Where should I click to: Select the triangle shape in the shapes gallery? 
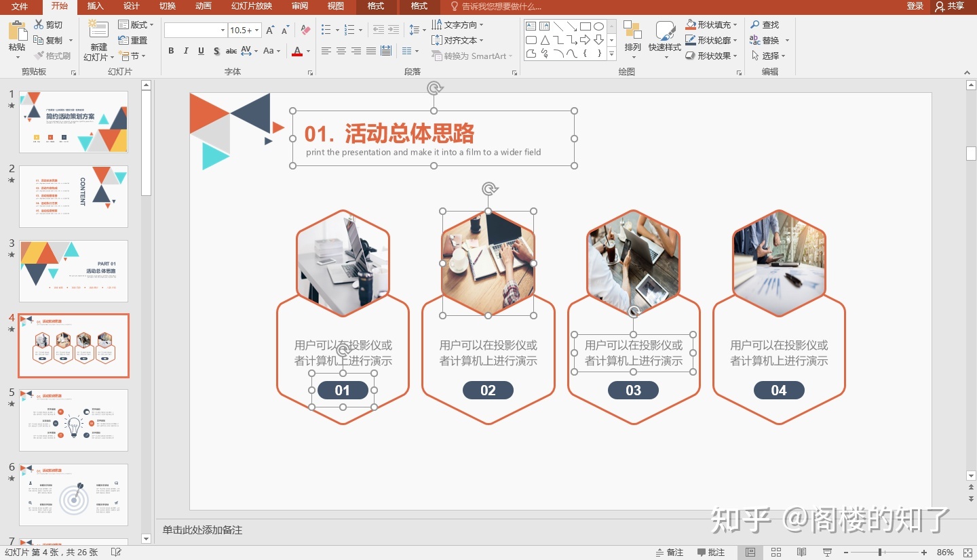(x=544, y=40)
